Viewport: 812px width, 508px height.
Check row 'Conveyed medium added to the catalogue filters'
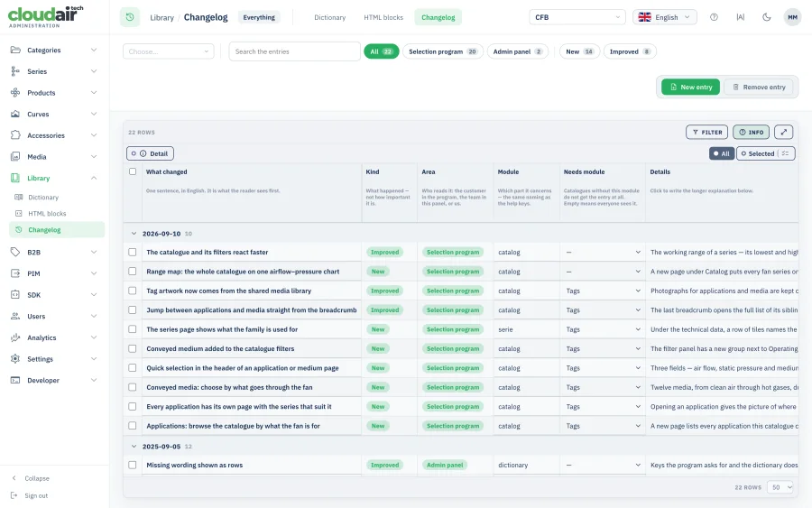pyautogui.click(x=133, y=348)
